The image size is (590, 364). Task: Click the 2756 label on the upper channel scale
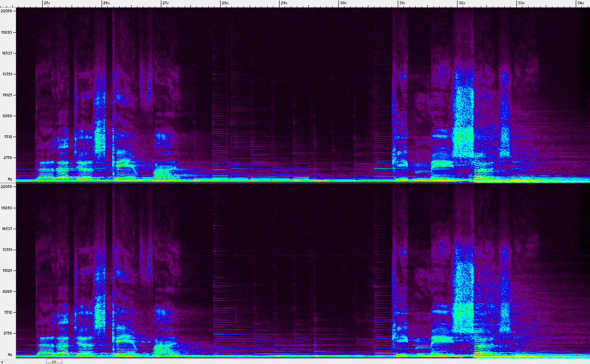point(8,158)
